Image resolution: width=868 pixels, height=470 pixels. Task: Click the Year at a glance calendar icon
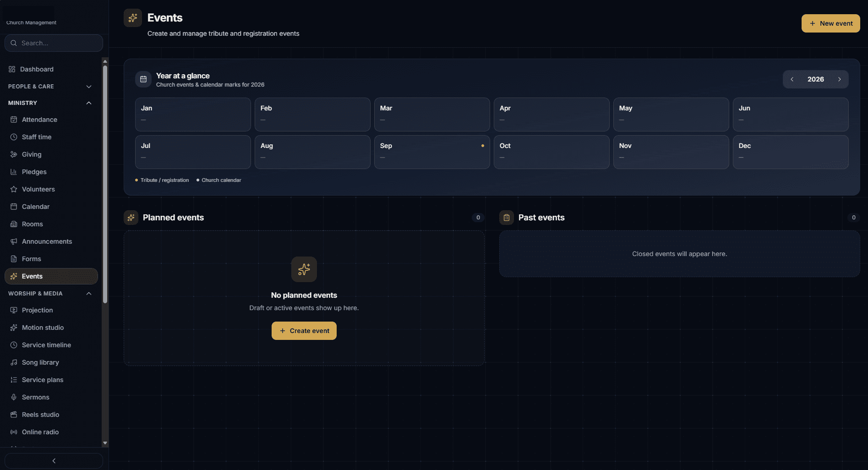(x=143, y=79)
